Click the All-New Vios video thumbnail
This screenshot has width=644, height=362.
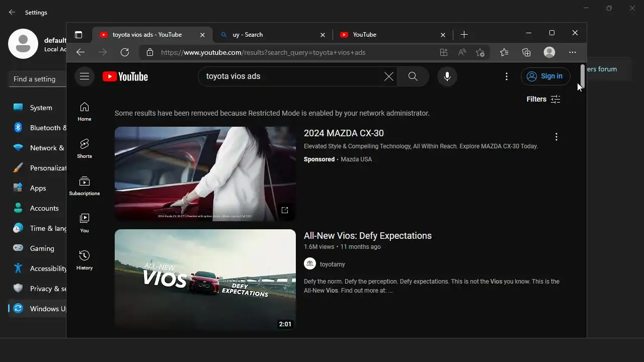[205, 280]
